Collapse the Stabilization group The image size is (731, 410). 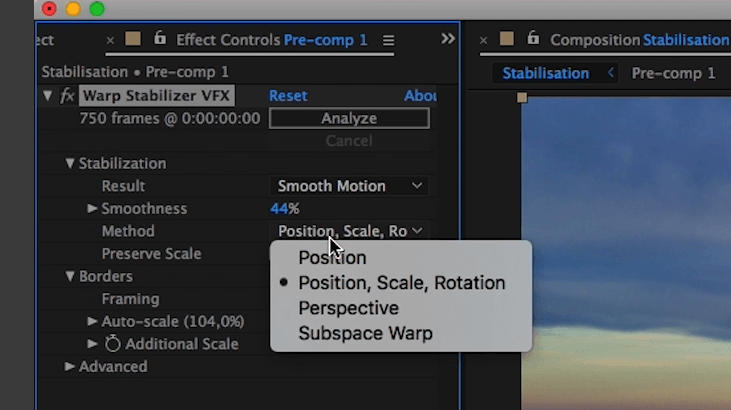(x=69, y=163)
